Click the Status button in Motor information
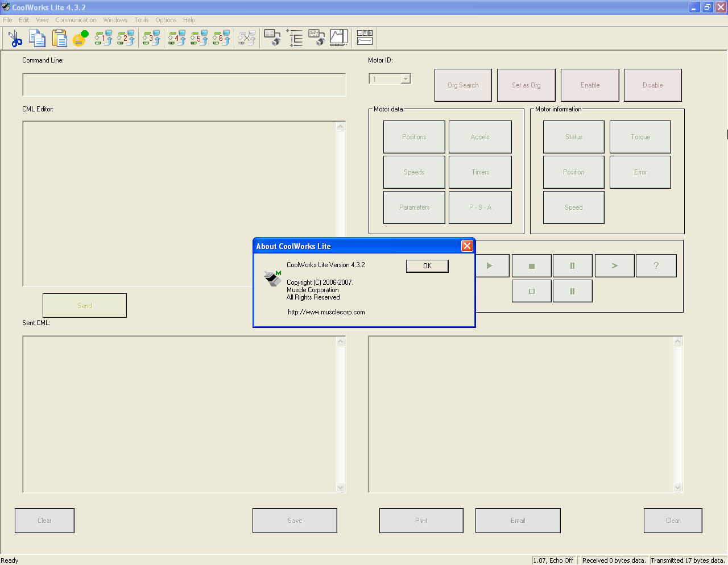The width and height of the screenshot is (728, 565). click(574, 137)
